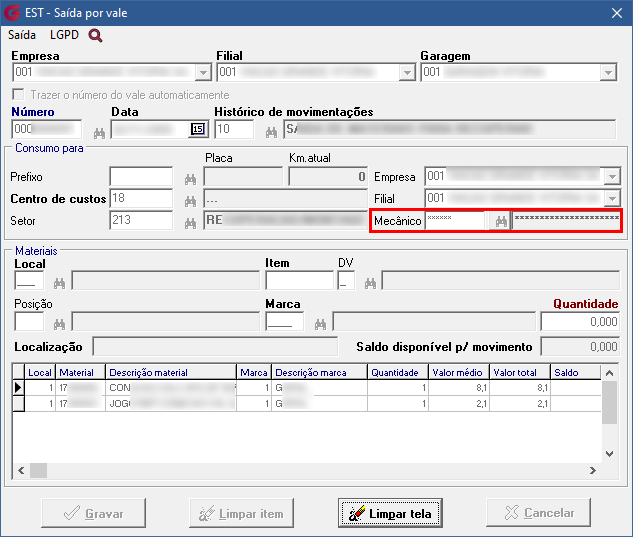Click the grid scroll down arrow

pyautogui.click(x=609, y=454)
